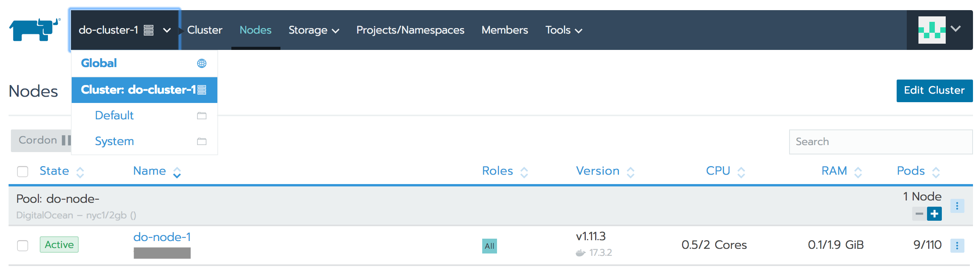
Task: Click the globe icon next to Global
Action: [202, 63]
